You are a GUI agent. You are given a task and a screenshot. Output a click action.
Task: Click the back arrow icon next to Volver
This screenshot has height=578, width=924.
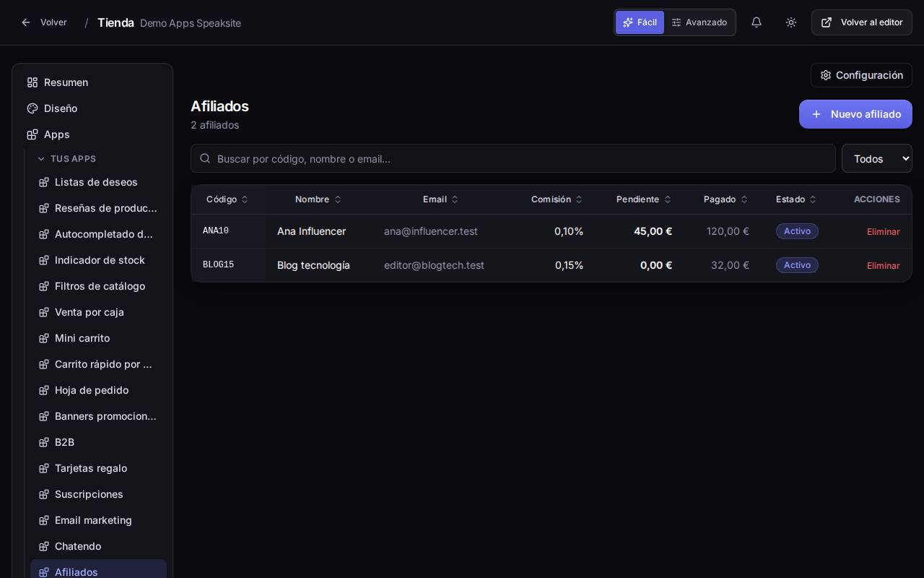pos(26,22)
